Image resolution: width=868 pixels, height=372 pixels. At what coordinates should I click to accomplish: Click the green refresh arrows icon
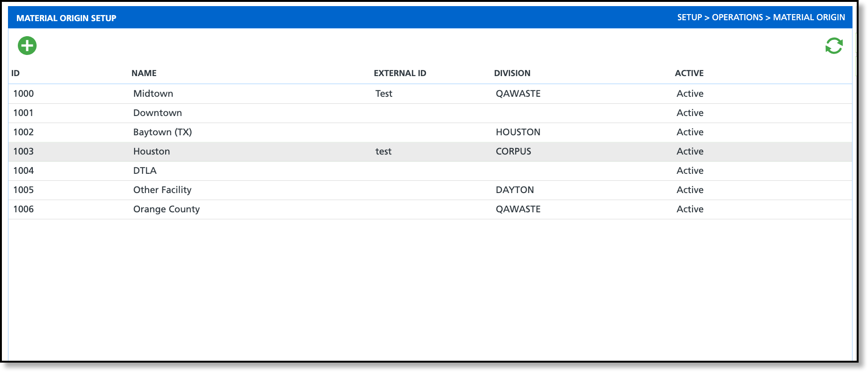click(x=834, y=46)
